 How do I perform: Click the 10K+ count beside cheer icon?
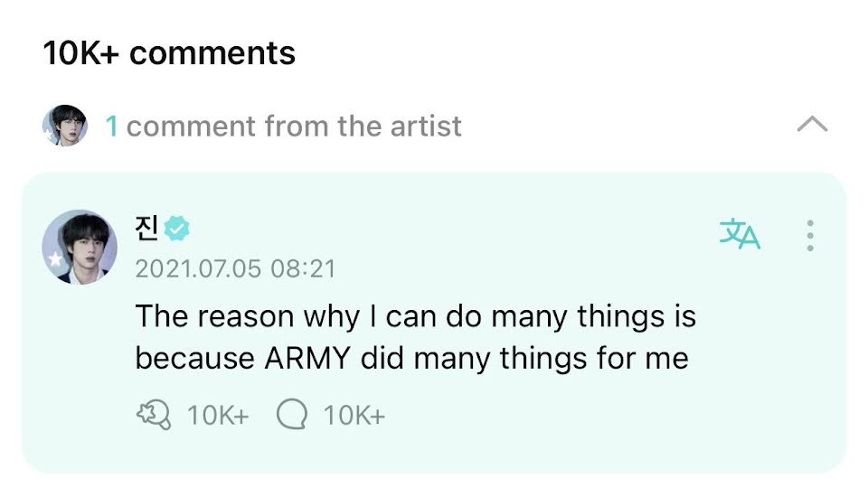(x=217, y=416)
